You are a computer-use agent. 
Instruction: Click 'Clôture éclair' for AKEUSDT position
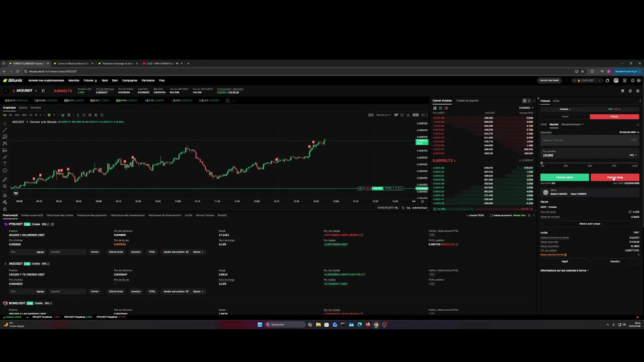116,292
